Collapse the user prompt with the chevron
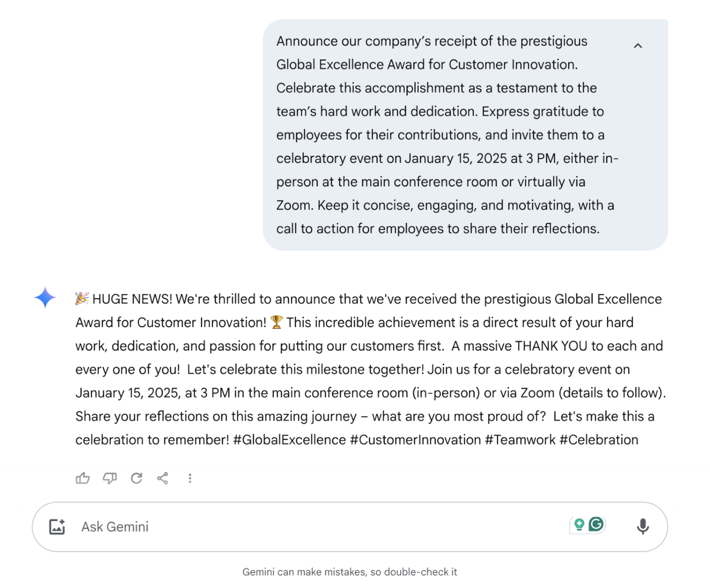710x588 pixels. click(638, 46)
